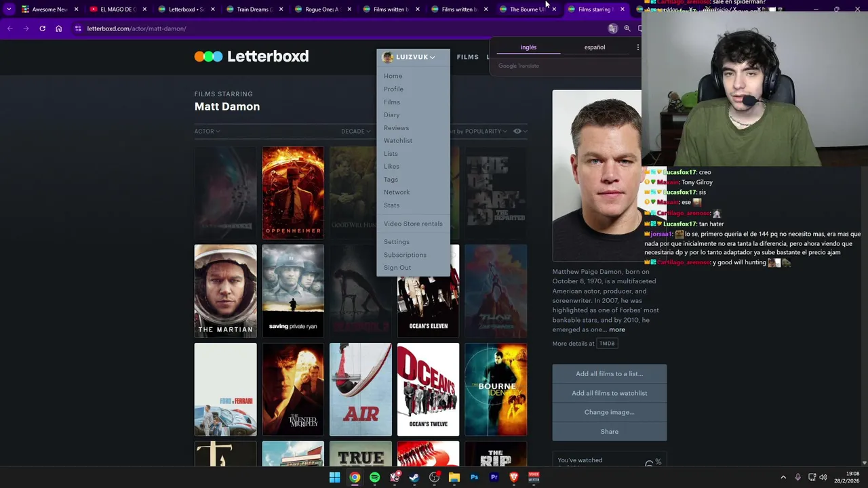
Task: Click the browser forward arrow
Action: coord(26,28)
